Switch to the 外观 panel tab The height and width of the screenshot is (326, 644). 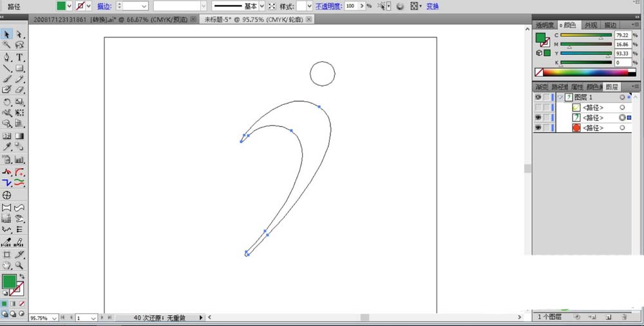click(591, 25)
